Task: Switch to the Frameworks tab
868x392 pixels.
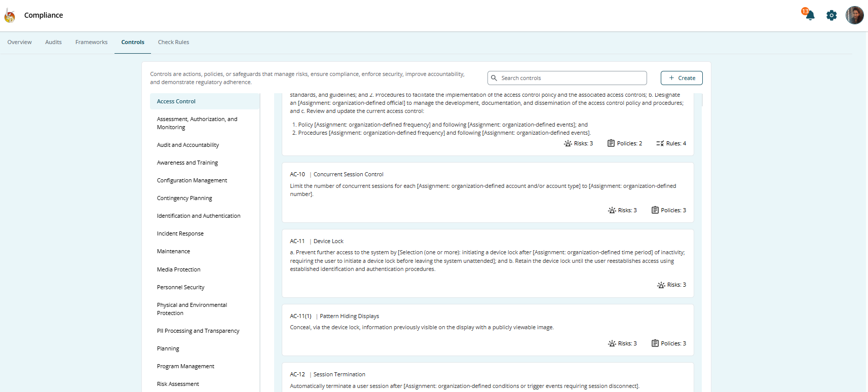Action: [x=91, y=42]
